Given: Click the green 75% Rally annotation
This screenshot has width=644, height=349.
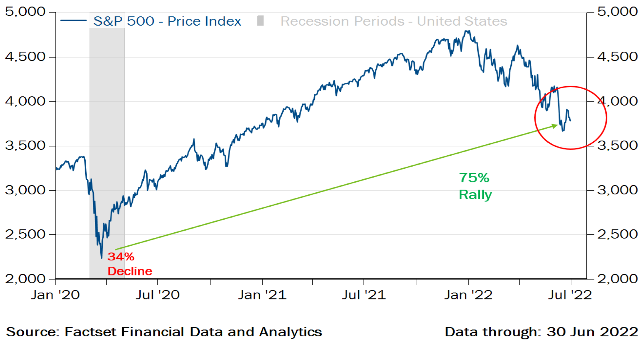Looking at the screenshot, I should pyautogui.click(x=475, y=186).
